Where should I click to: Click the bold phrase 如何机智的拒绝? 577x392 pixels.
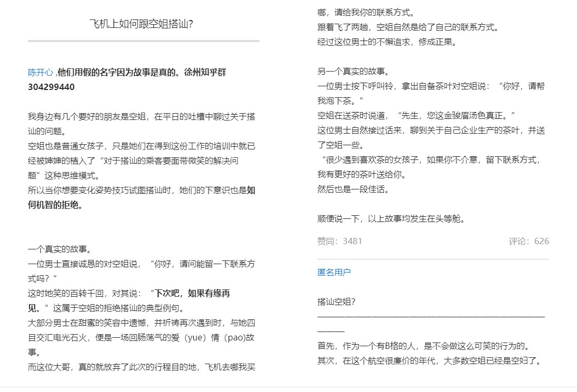click(x=55, y=205)
